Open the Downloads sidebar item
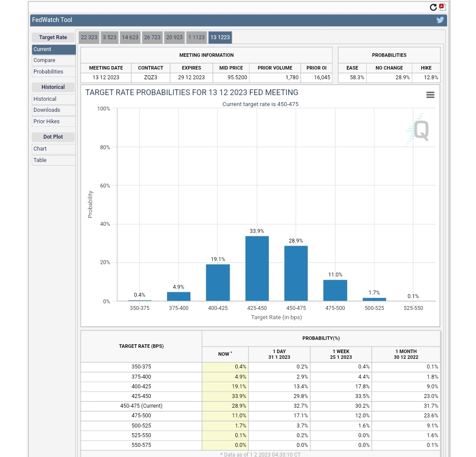Viewport: 476px width, 457px height. point(54,110)
